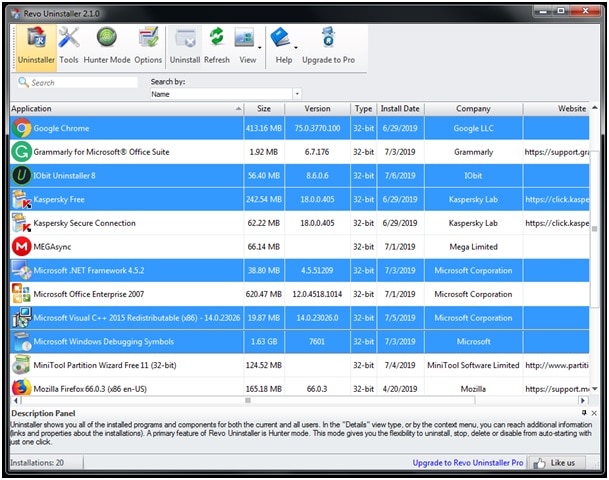609x480 pixels.
Task: Open the Tools wrench icon
Action: 69,38
